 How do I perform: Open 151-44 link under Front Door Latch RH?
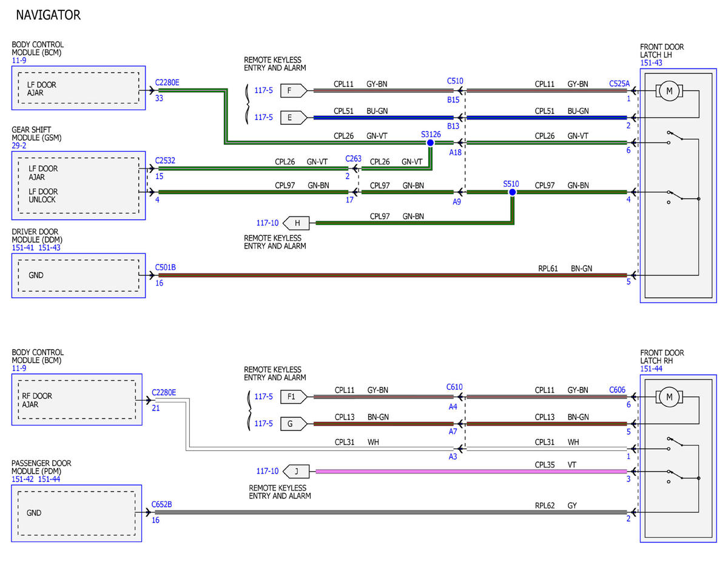click(x=652, y=369)
